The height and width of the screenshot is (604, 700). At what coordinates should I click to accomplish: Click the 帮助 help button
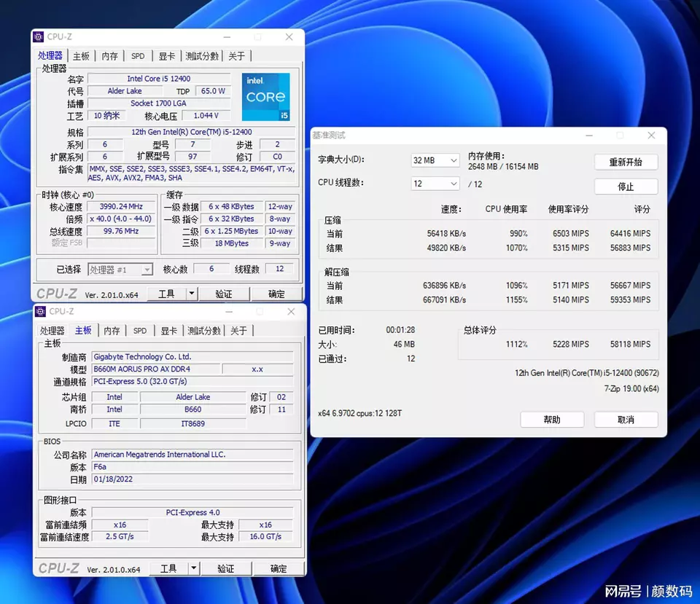pyautogui.click(x=552, y=420)
